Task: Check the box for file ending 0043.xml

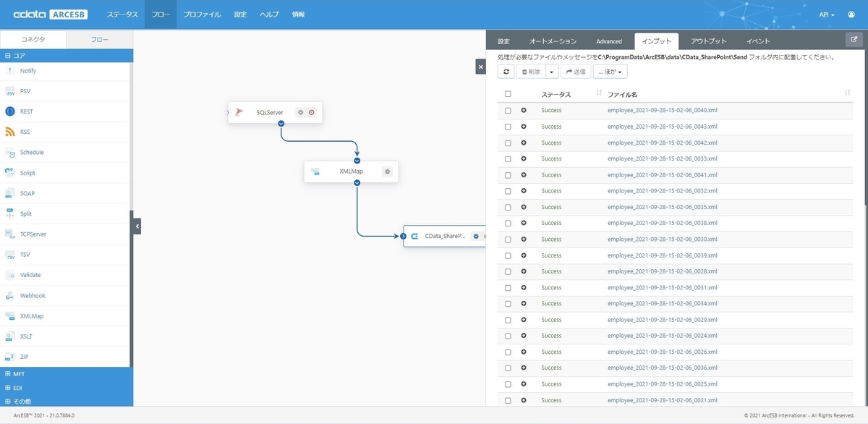Action: [508, 127]
